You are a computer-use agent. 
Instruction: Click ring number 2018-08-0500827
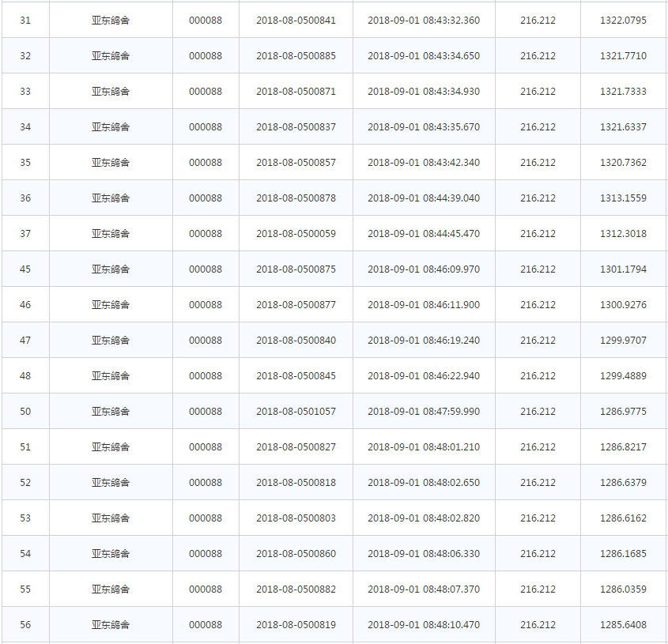click(296, 446)
